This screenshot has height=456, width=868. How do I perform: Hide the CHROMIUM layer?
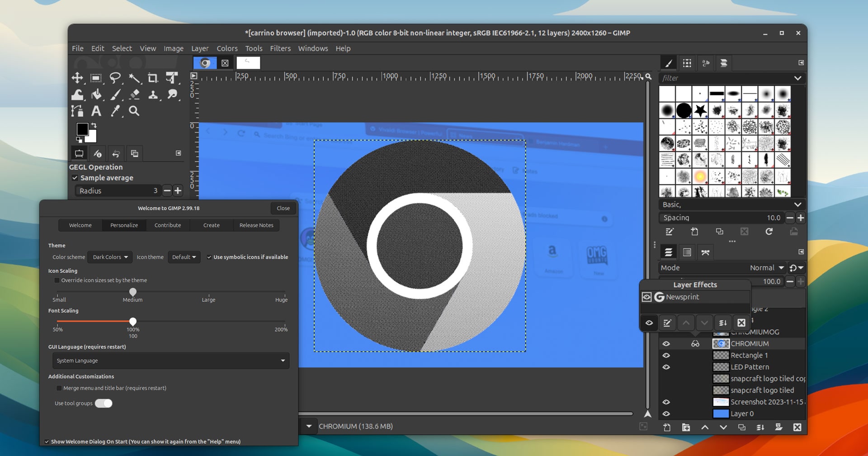click(666, 344)
